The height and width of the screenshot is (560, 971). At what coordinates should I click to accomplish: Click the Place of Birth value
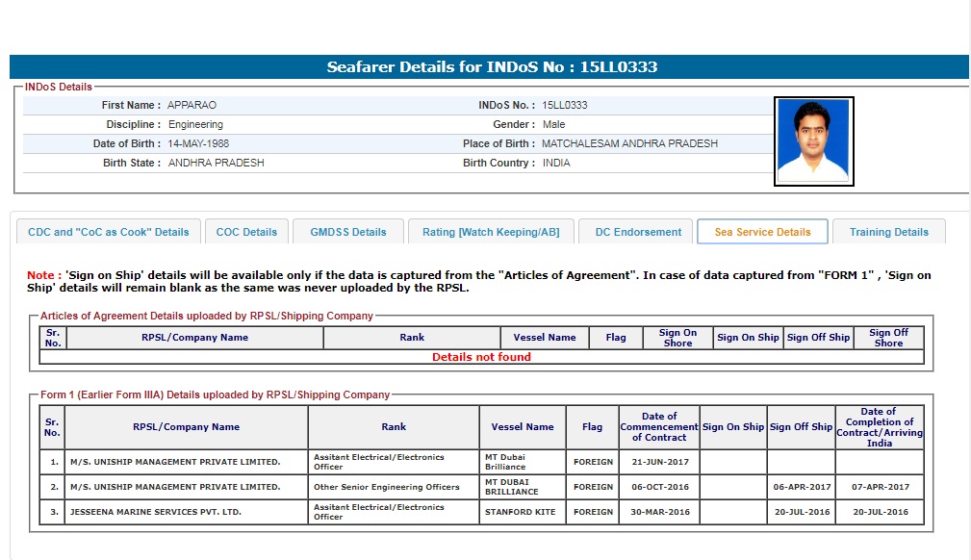pos(629,143)
